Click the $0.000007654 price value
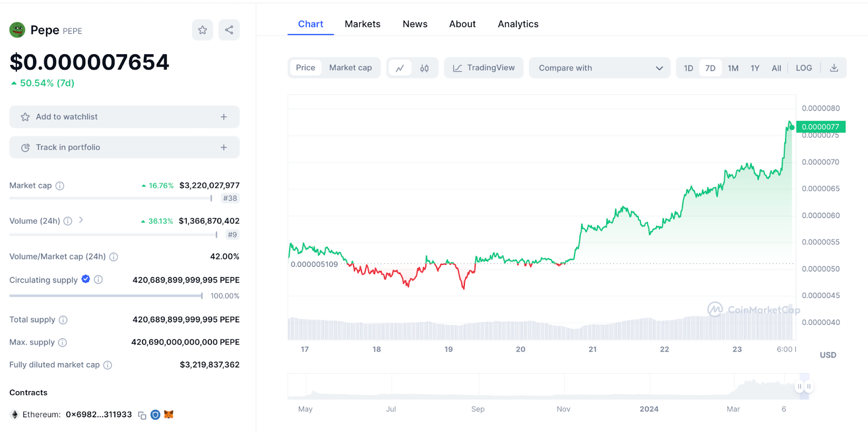 point(90,62)
